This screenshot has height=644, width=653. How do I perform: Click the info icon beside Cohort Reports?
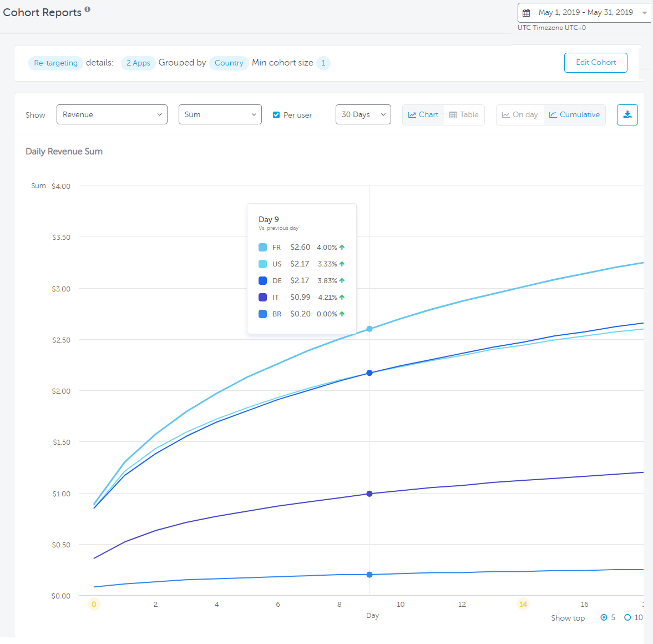88,9
